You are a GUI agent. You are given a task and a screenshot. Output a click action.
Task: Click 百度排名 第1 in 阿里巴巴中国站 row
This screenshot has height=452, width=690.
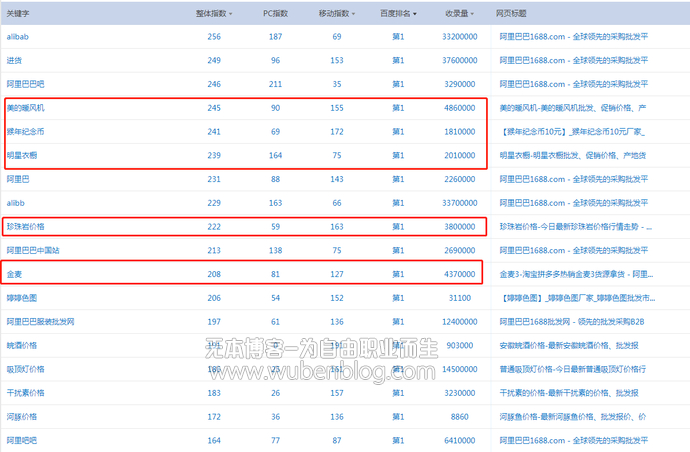(x=398, y=251)
